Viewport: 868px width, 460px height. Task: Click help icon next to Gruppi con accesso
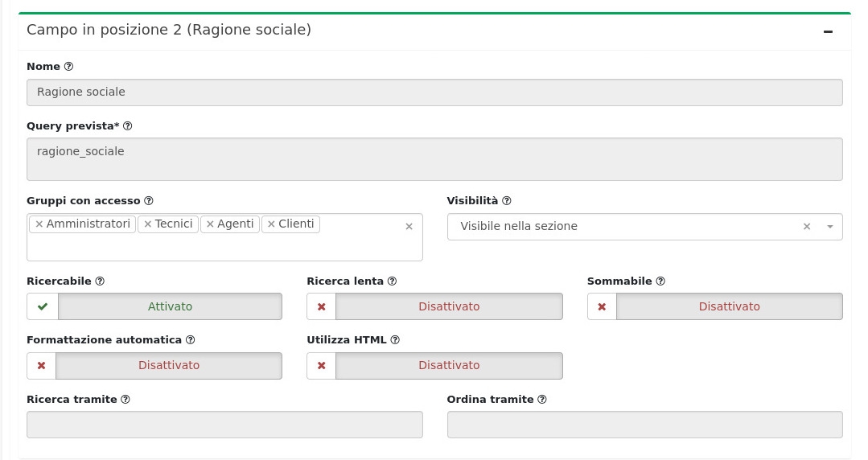[x=148, y=201]
